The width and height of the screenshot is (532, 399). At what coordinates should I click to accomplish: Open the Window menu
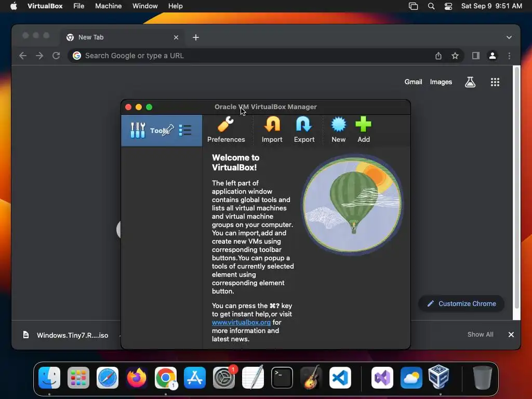pyautogui.click(x=145, y=6)
